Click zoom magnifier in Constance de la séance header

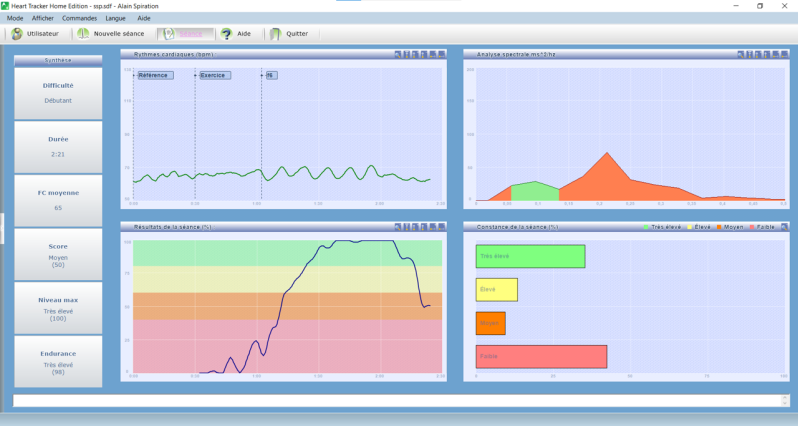tap(784, 227)
